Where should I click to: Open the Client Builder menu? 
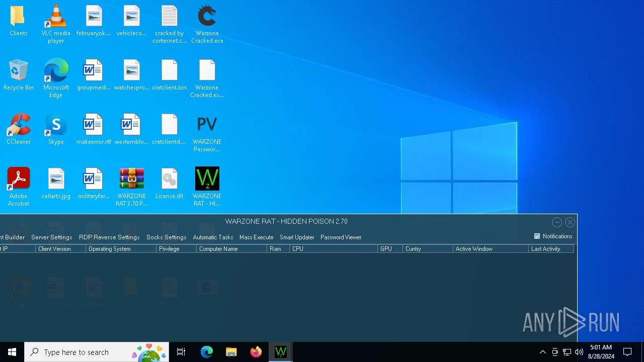[12, 237]
